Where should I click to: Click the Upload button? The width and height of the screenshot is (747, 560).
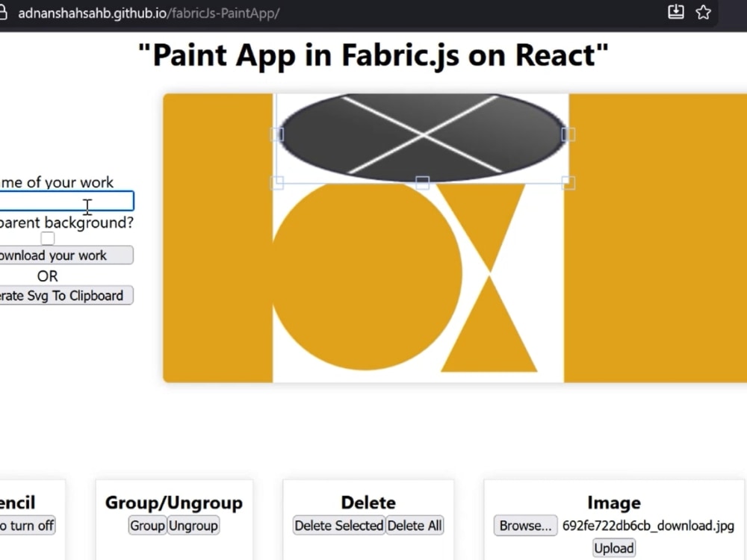613,548
